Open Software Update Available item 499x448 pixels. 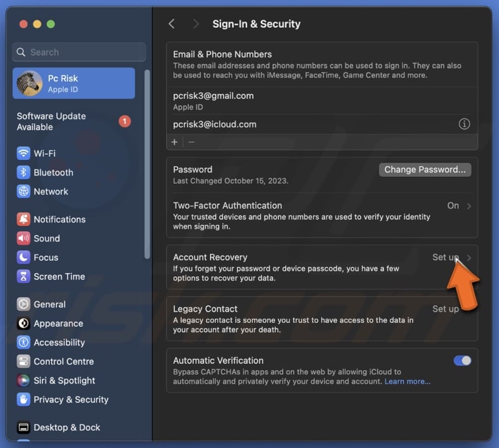[x=73, y=121]
